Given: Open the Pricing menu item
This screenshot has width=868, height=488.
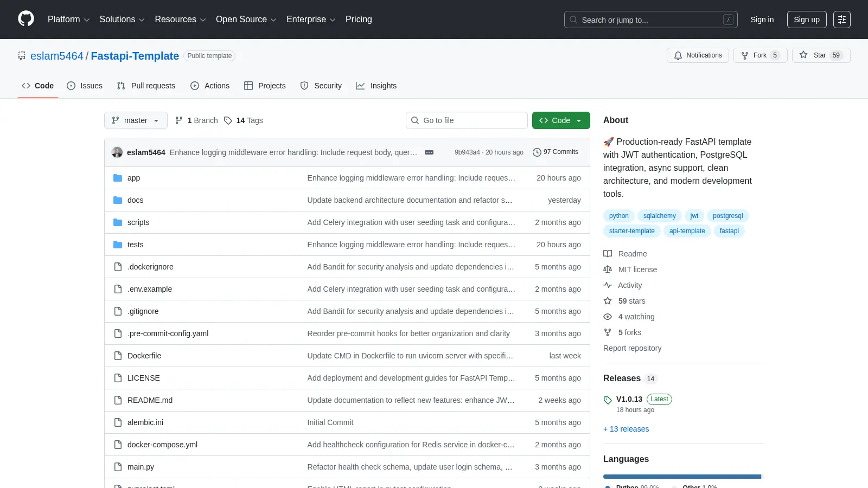Looking at the screenshot, I should click(359, 20).
